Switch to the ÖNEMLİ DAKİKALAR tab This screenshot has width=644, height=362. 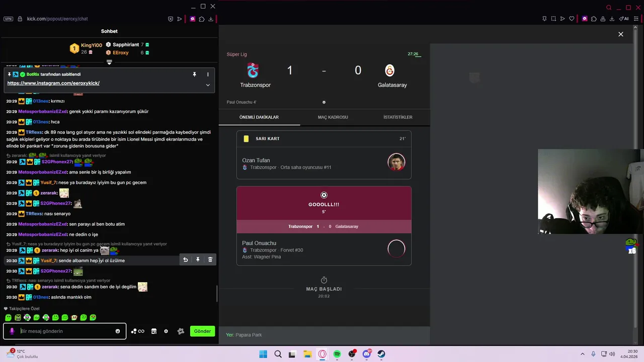pos(259,117)
